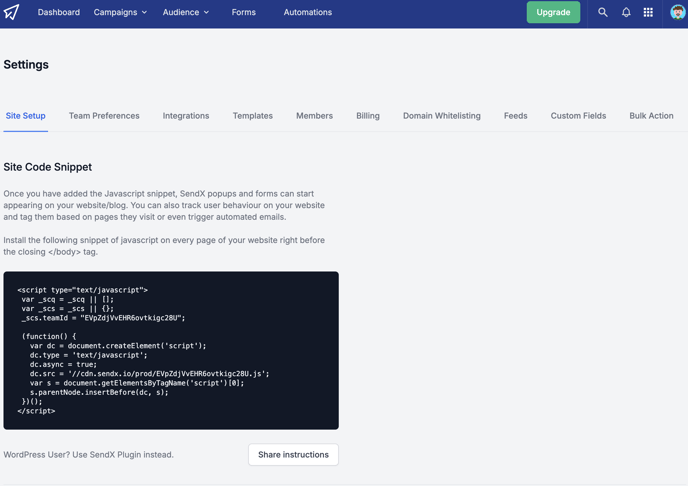This screenshot has width=688, height=486.
Task: Switch to the Team Preferences tab
Action: tap(104, 116)
